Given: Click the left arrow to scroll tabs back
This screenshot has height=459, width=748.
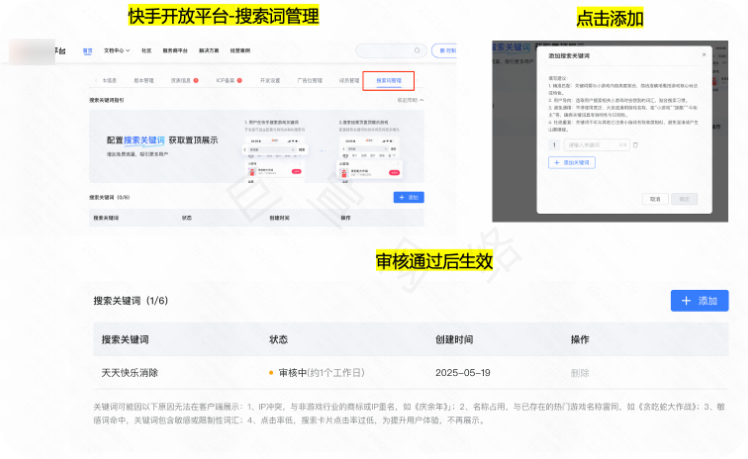Looking at the screenshot, I should click(96, 81).
